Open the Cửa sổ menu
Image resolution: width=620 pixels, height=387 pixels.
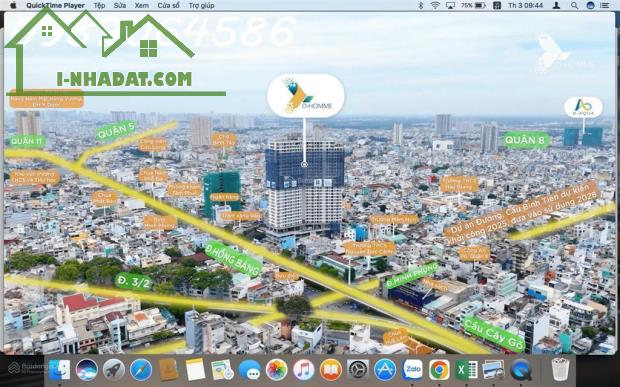pos(168,5)
